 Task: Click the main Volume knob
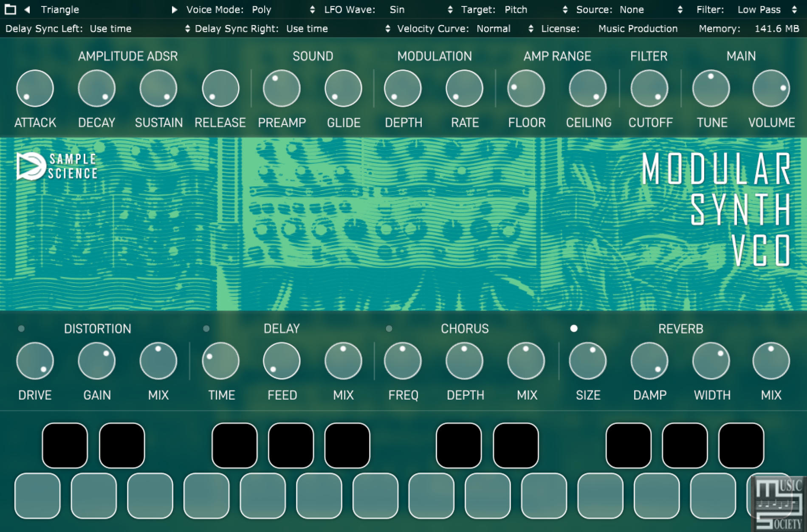point(771,88)
